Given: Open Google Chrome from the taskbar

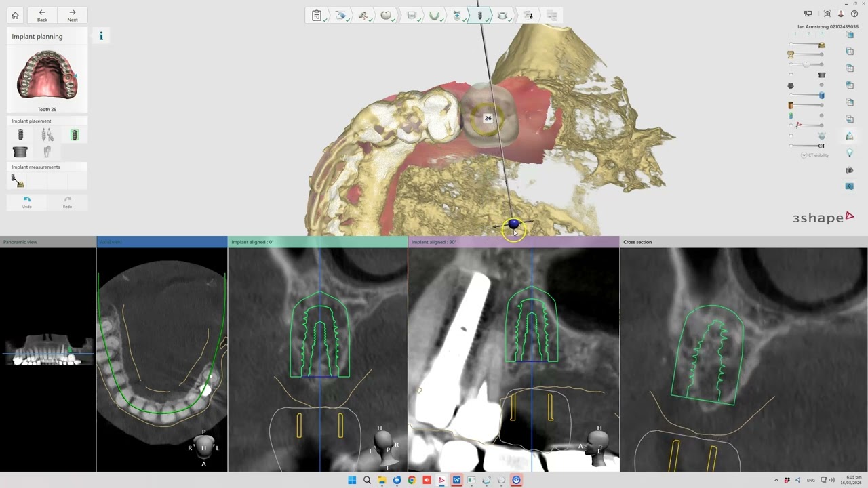Looking at the screenshot, I should (412, 480).
